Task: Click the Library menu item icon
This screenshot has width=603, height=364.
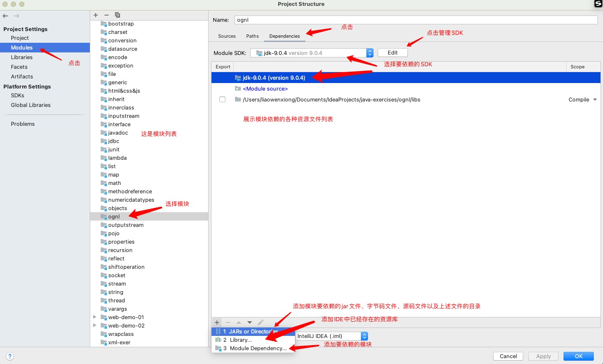Action: 218,340
